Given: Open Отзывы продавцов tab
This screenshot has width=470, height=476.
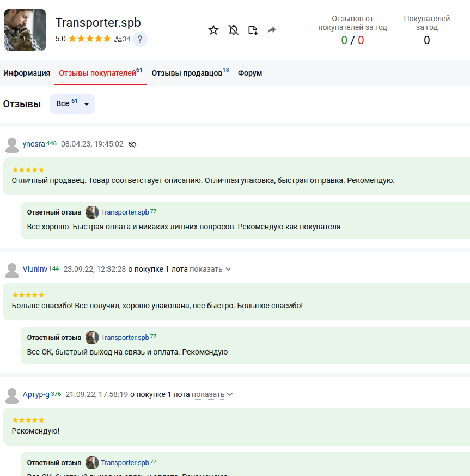Looking at the screenshot, I should pos(187,73).
